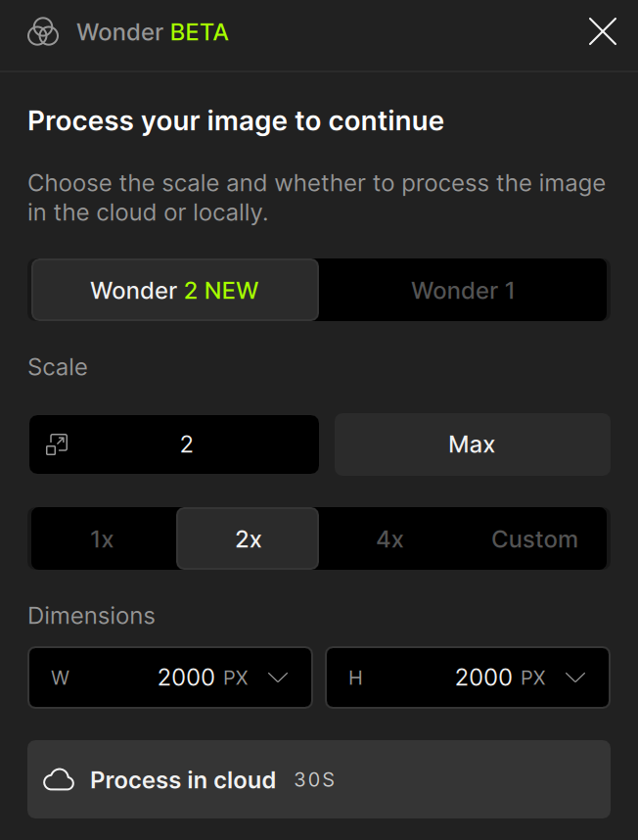Click the Dimensions section label
Image resolution: width=638 pixels, height=840 pixels.
point(91,616)
